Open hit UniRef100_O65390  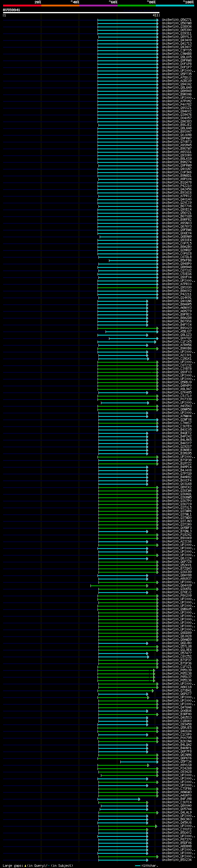177,30
